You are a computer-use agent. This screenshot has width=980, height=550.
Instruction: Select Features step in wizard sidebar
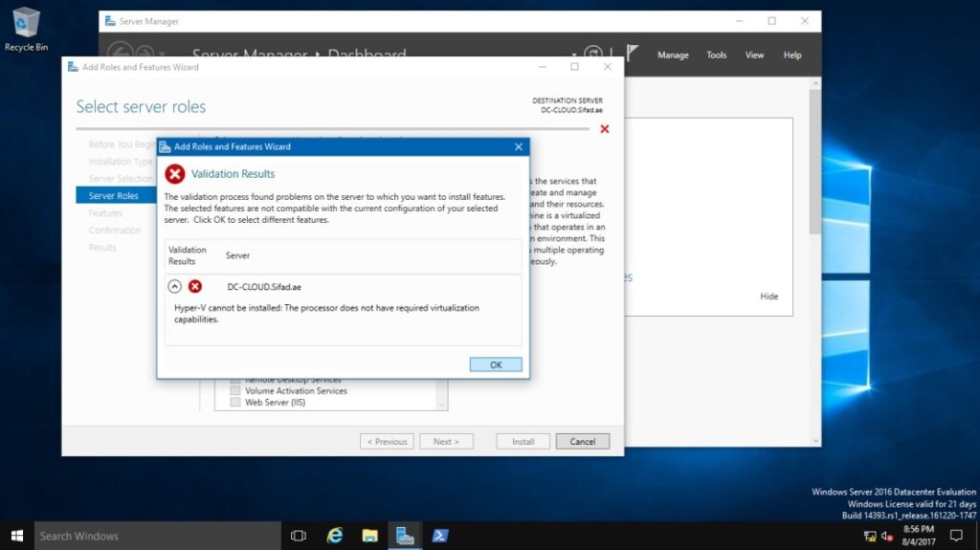click(105, 213)
